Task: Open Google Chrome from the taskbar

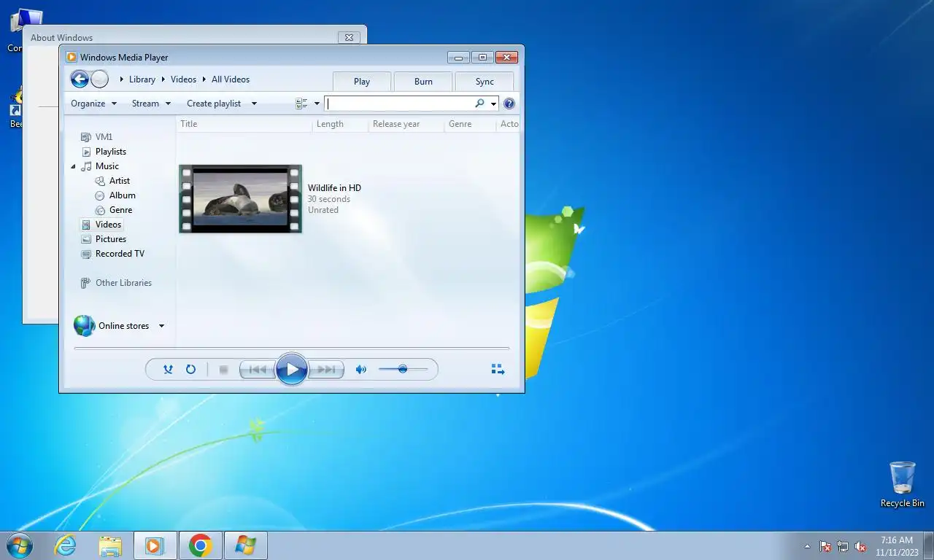Action: click(x=200, y=545)
